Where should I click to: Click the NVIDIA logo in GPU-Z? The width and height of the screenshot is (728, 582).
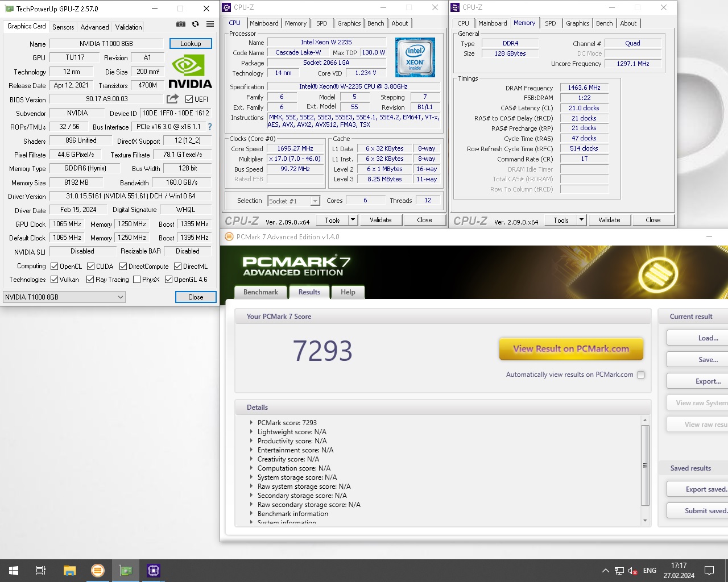(190, 72)
